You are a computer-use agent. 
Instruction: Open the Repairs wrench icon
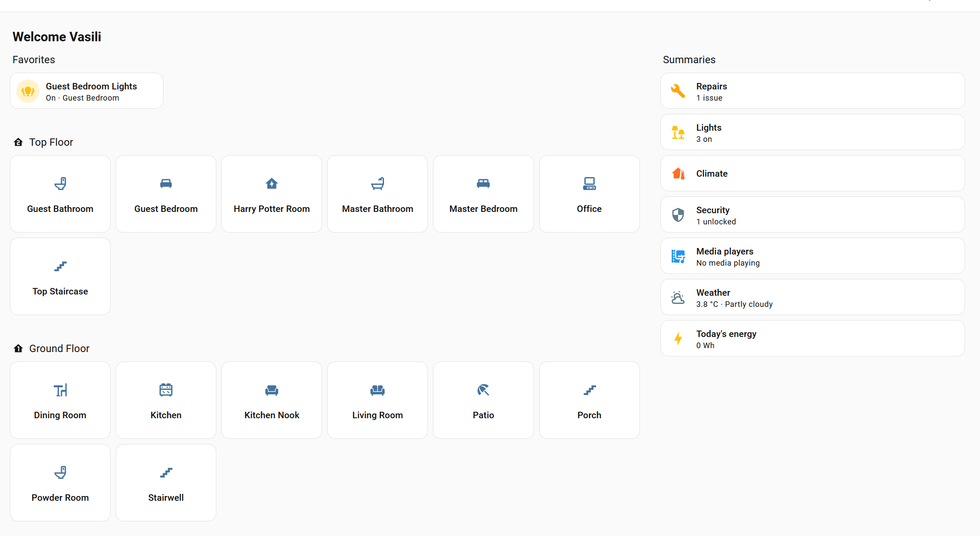click(678, 91)
